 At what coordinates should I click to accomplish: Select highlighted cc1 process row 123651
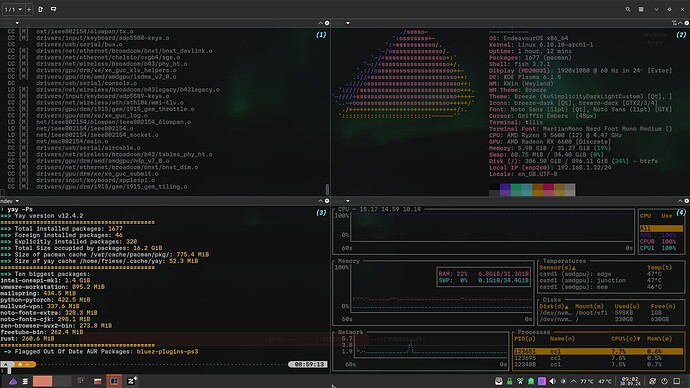(x=598, y=351)
